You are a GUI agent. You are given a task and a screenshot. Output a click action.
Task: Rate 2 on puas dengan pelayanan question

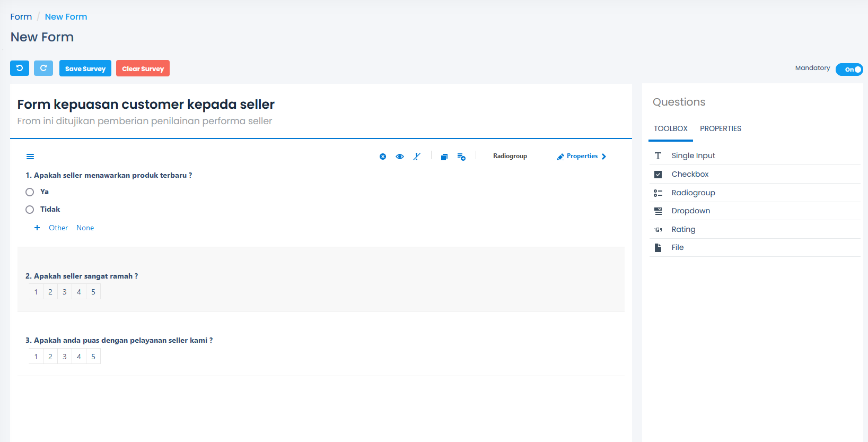click(50, 357)
